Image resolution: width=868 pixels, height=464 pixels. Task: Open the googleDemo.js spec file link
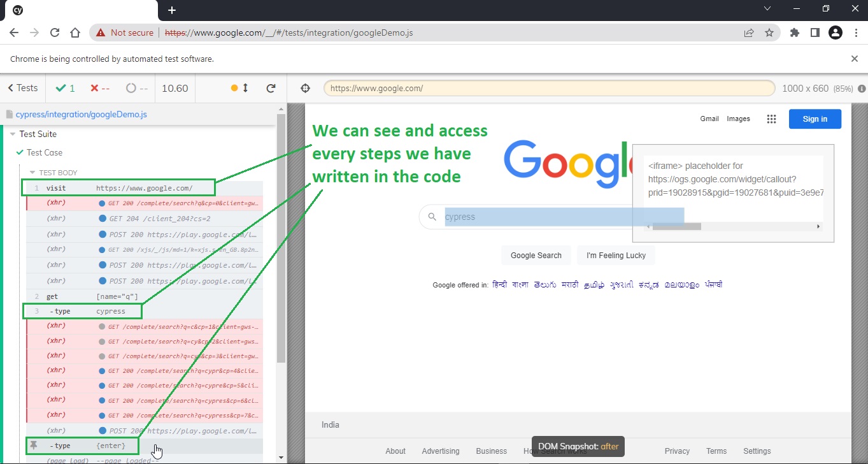[82, 115]
